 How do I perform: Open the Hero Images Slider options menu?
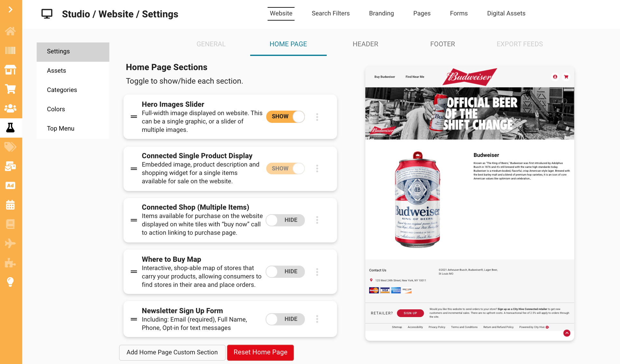pyautogui.click(x=317, y=117)
